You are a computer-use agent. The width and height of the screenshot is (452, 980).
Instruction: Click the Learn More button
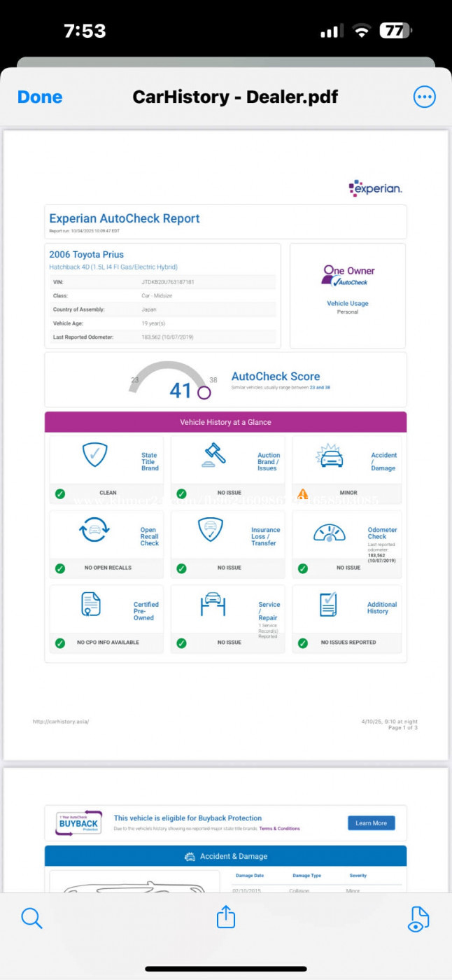click(x=371, y=822)
